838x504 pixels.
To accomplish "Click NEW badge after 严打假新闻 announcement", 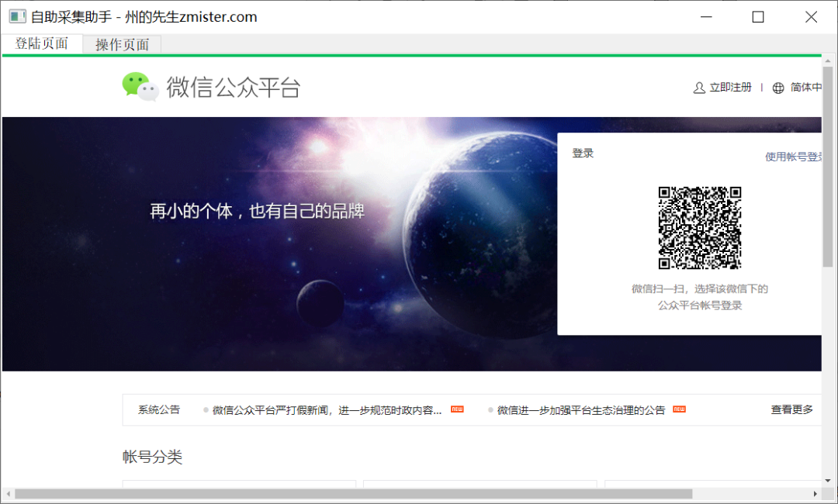I will (x=457, y=409).
